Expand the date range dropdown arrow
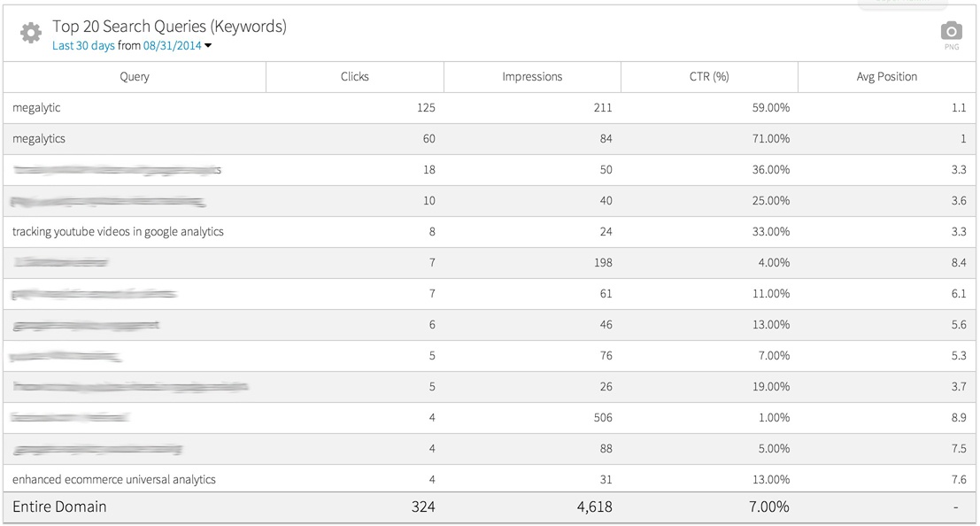Viewport: 980px width, 526px height. (208, 46)
